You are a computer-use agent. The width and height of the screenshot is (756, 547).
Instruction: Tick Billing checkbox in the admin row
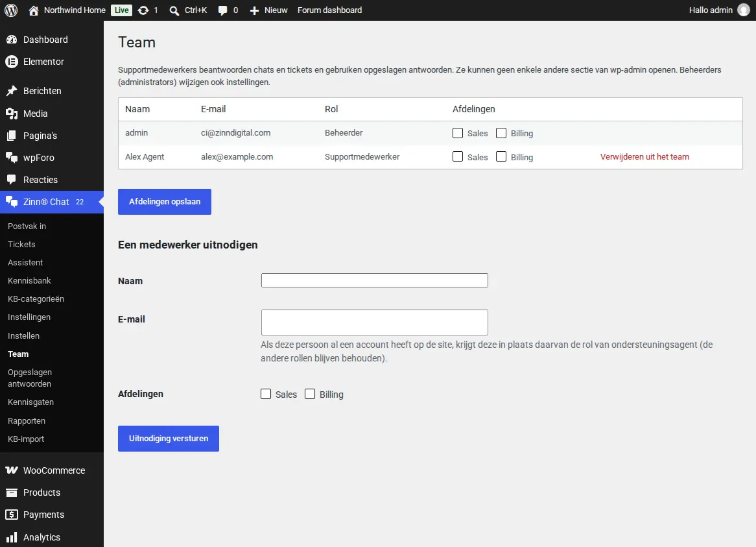click(x=501, y=133)
